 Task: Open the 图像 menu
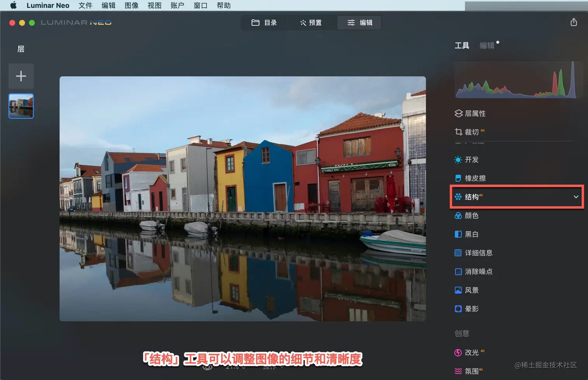(131, 5)
